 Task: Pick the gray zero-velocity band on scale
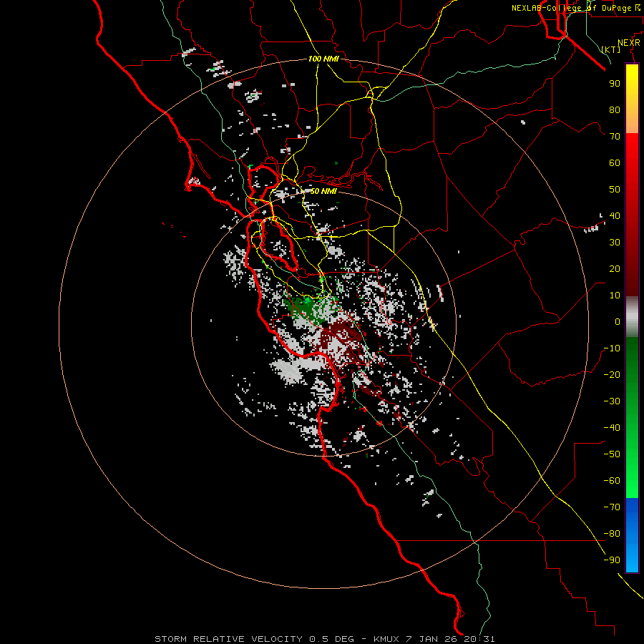pyautogui.click(x=632, y=317)
